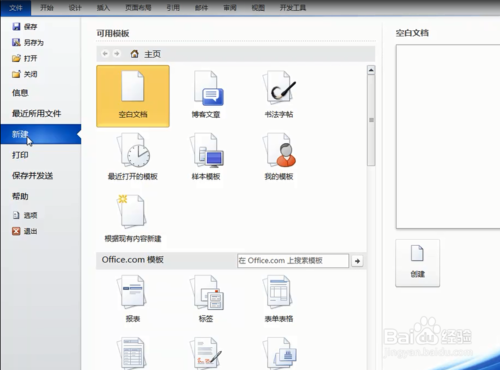Click the scroll up arrow of templates list
Viewport: 500px width, 370px height.
(x=371, y=70)
